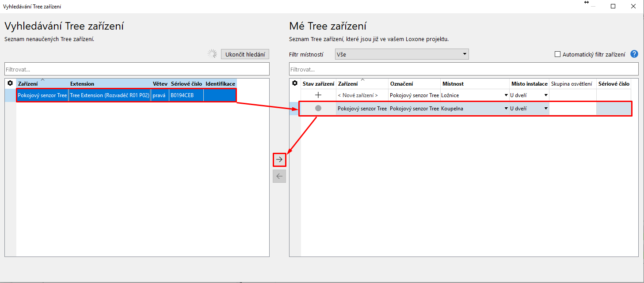Enable the Automatický filtr zařízení checkbox
Viewport: 644px width, 283px height.
coord(557,53)
